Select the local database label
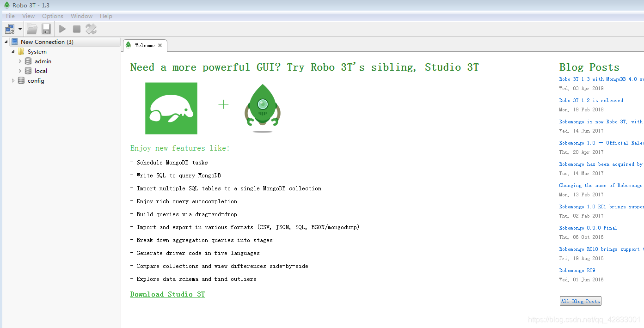Image resolution: width=644 pixels, height=328 pixels. coord(41,71)
